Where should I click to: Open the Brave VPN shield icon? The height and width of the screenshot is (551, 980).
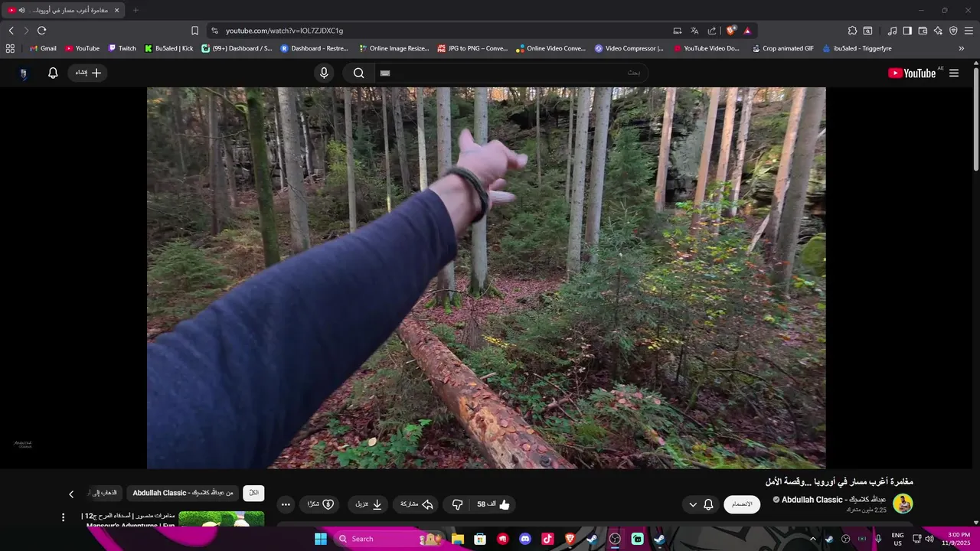coord(953,31)
